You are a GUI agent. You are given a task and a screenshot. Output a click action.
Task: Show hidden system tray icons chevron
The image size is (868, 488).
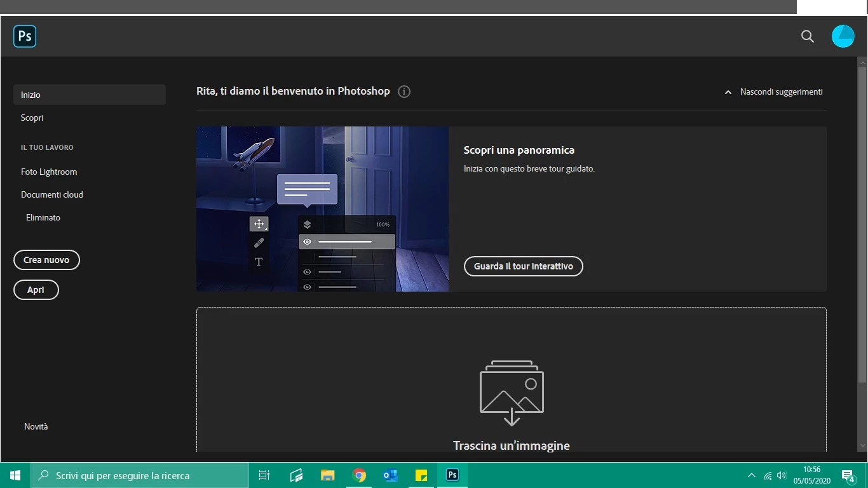point(752,475)
